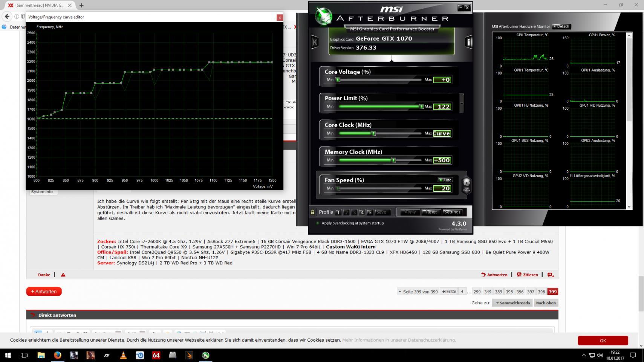Accept cookies with the OK button
This screenshot has height=362, width=644.
(603, 341)
